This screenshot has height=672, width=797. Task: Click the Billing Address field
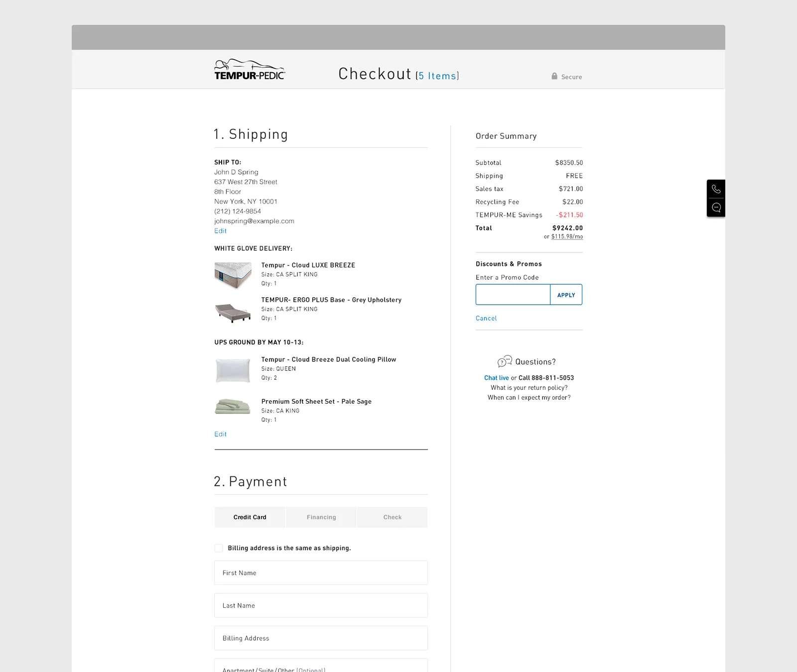(321, 638)
